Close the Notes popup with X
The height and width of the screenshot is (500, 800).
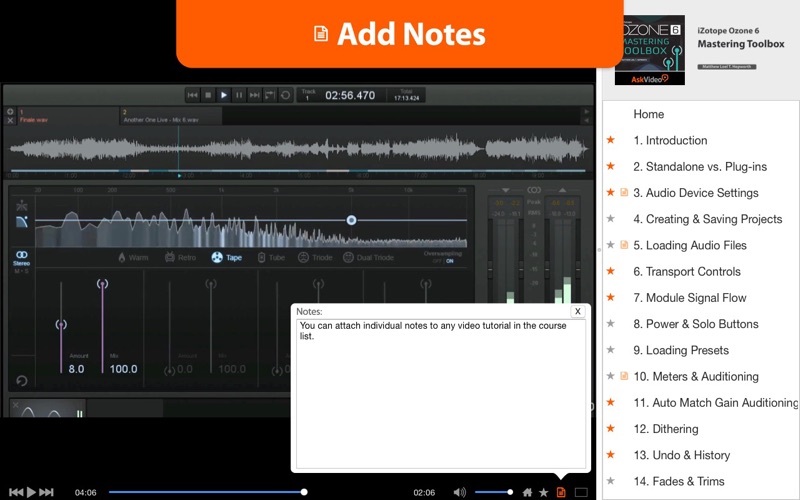point(578,311)
